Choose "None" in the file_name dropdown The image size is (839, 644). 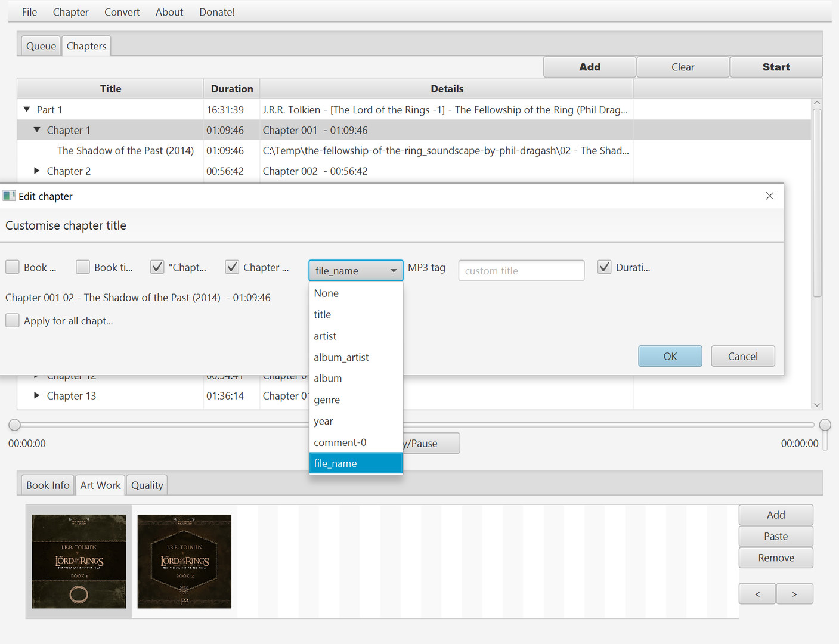pos(326,293)
